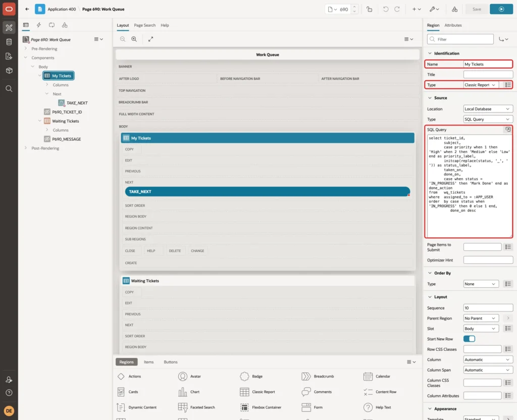Viewport: 517px width, 420px height.
Task: Open the DE user avatar menu
Action: [x=9, y=411]
